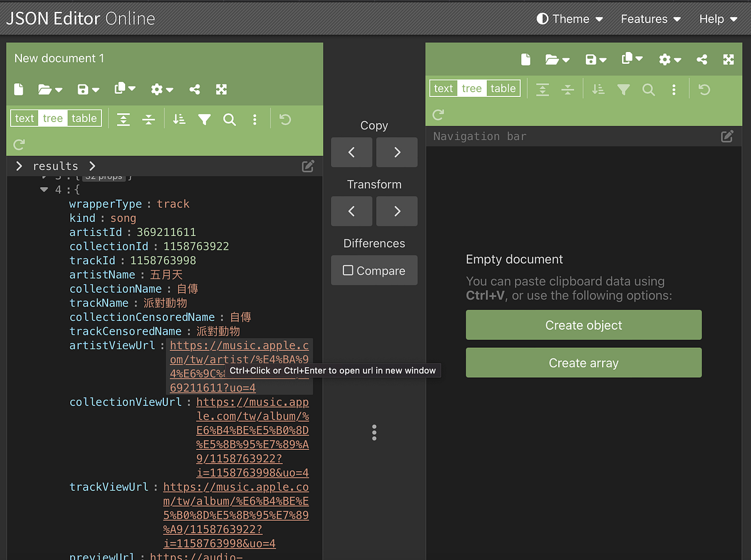Create a new document in the left panel
The image size is (751, 560).
point(19,89)
